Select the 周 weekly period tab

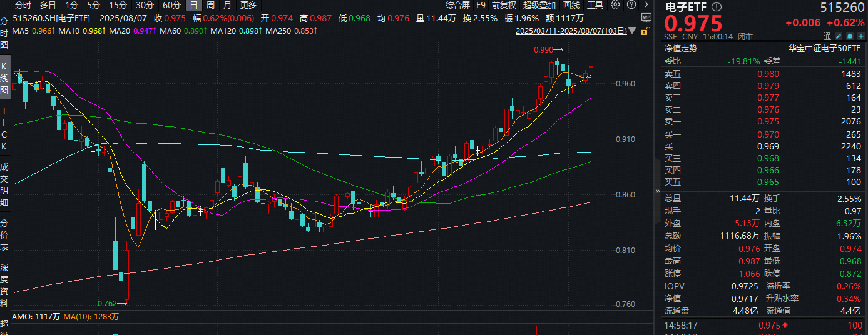point(210,5)
